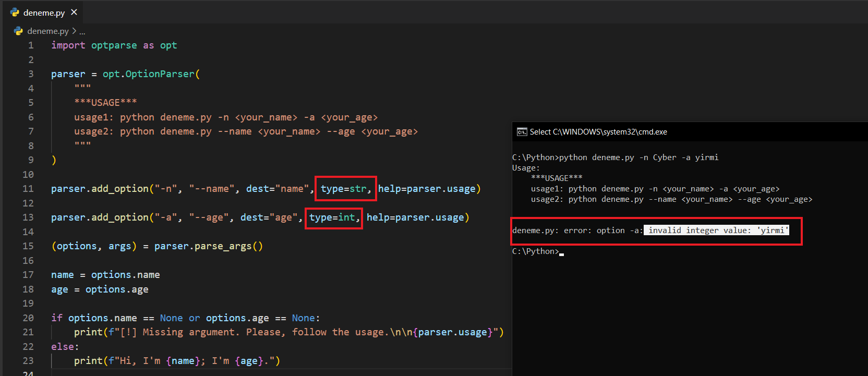
Task: Click the type=str argument on line 11
Action: (x=345, y=189)
